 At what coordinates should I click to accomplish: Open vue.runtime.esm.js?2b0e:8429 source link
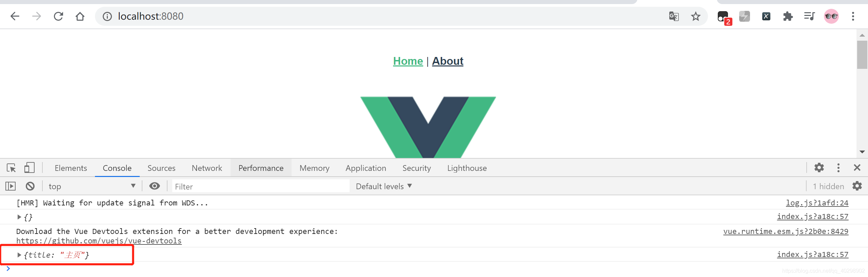pos(786,231)
